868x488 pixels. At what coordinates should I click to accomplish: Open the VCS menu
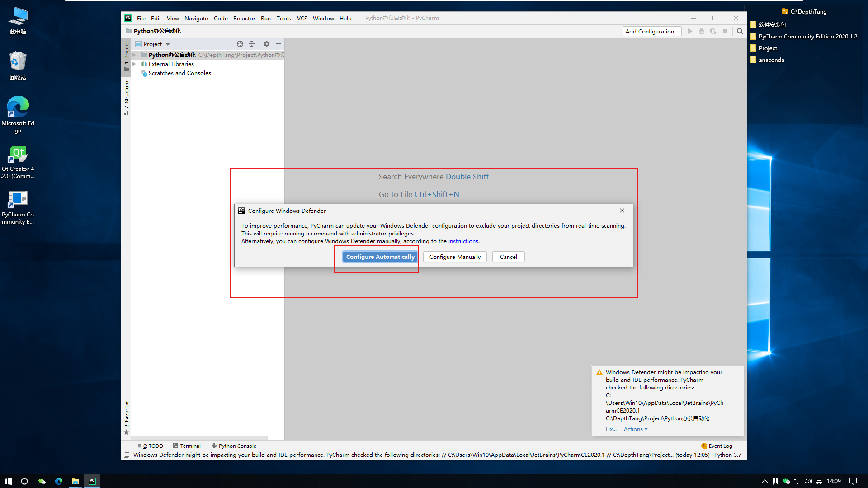(x=302, y=18)
